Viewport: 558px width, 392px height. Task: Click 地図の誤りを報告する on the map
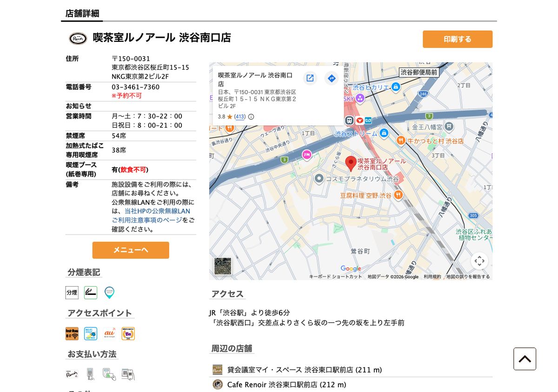tap(468, 277)
